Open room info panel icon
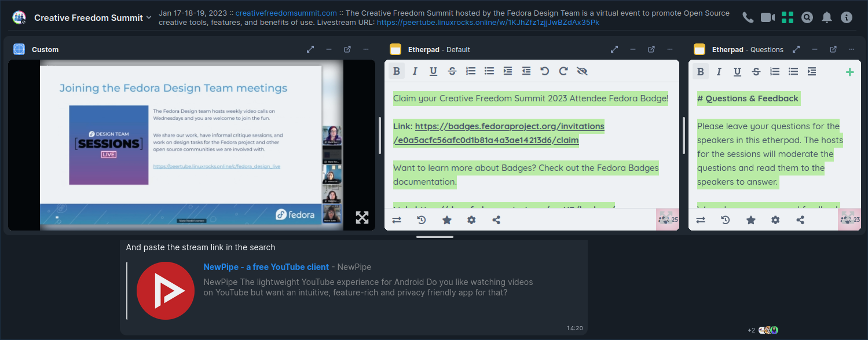Image resolution: width=868 pixels, height=340 pixels. pos(847,17)
